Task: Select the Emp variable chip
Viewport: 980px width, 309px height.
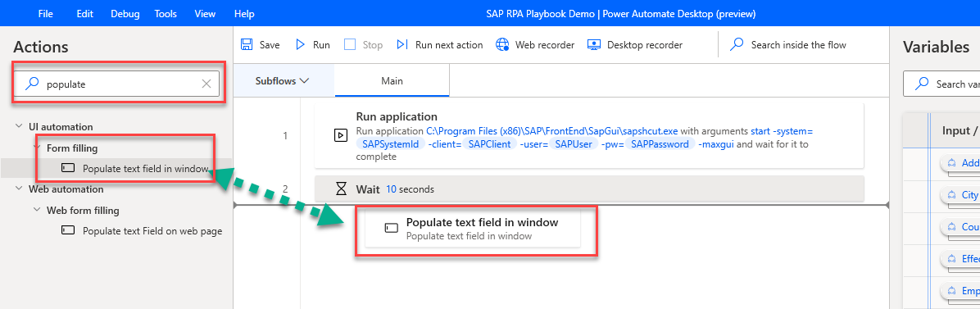Action: coord(960,291)
